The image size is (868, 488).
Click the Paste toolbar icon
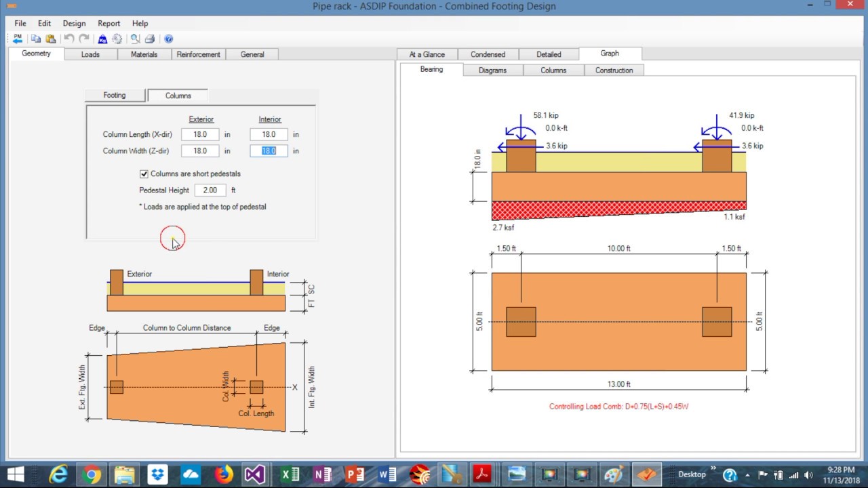tap(50, 39)
